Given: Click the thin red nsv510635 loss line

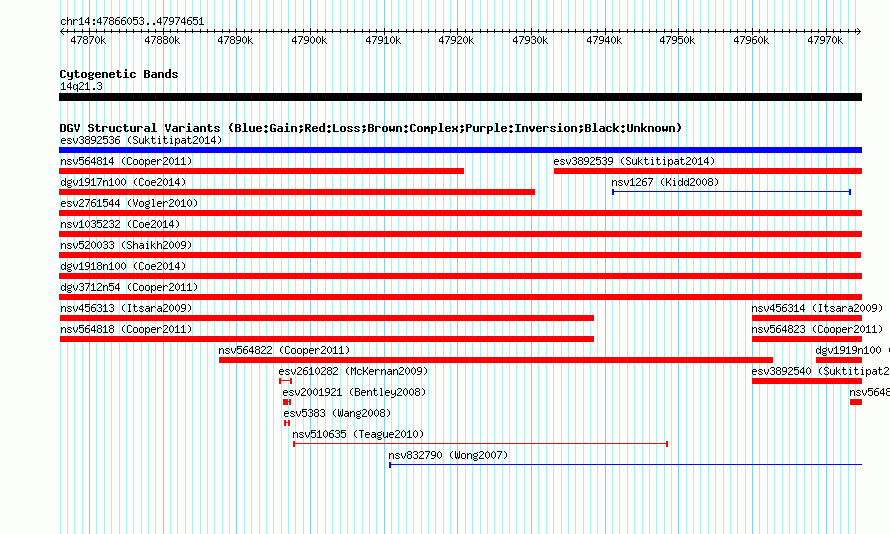Looking at the screenshot, I should (x=480, y=444).
